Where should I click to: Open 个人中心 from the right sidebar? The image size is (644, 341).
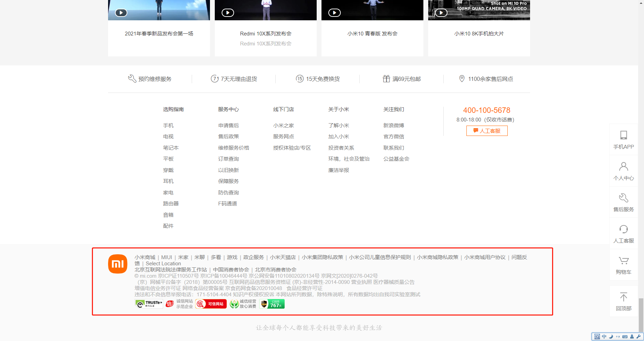(x=623, y=171)
